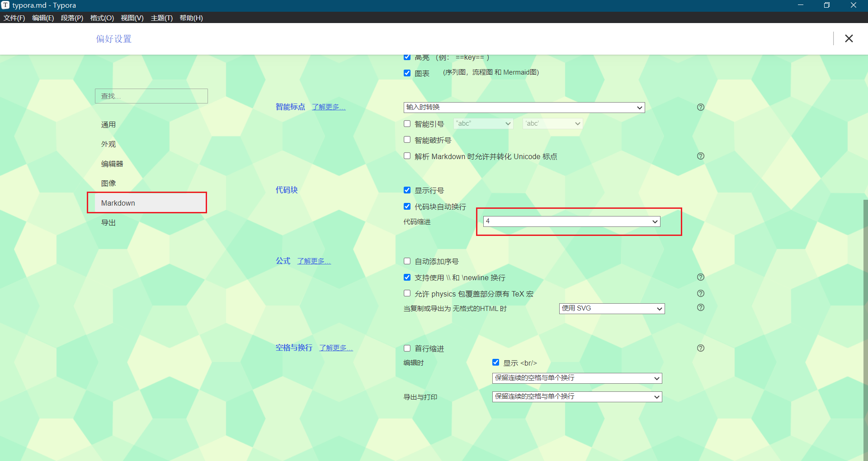
Task: Open the 主题(T) menu
Action: pos(162,18)
